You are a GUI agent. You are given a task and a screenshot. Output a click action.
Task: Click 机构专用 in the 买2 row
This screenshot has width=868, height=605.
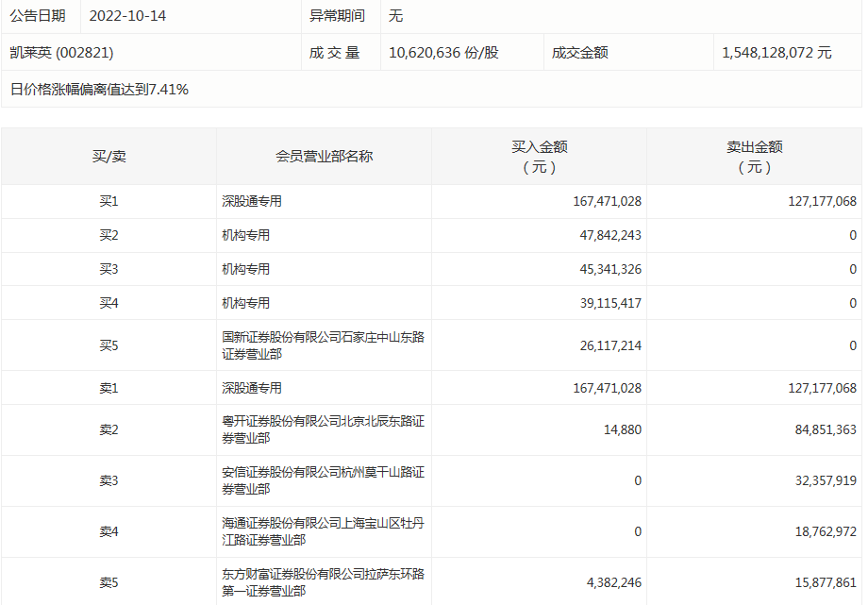246,235
